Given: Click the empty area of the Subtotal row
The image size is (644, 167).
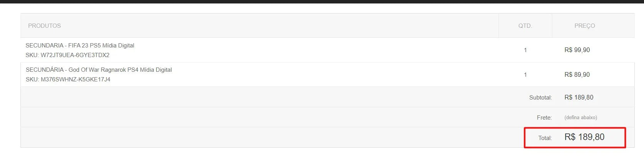Looking at the screenshot, I should (270, 98).
